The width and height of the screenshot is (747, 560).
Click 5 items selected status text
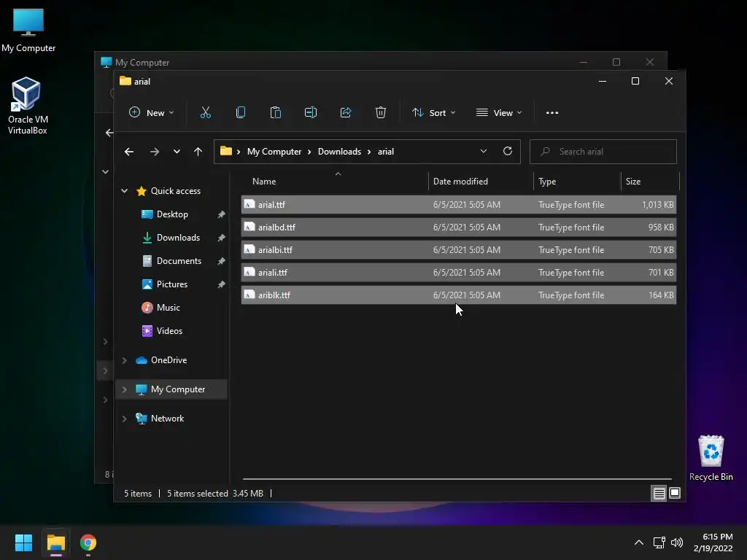pos(197,494)
